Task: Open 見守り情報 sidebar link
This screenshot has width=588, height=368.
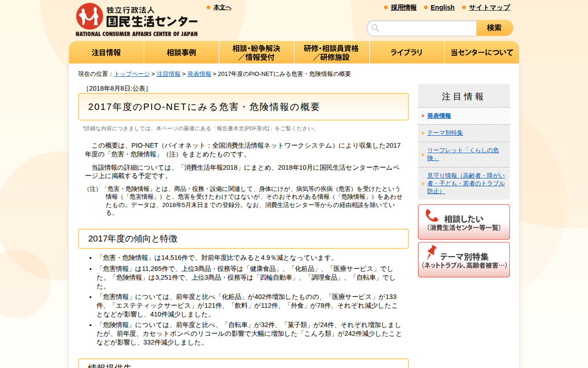Action: (466, 183)
